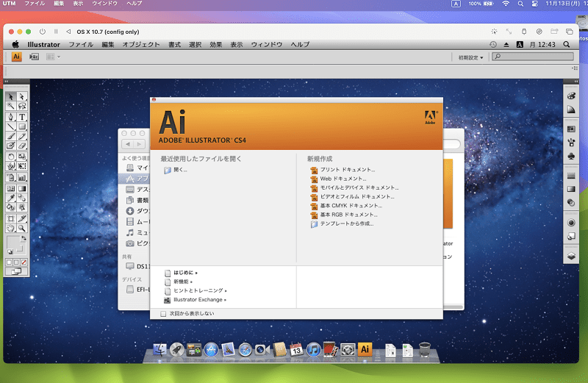The image size is (588, 383).
Task: Select the Type tool
Action: click(22, 117)
